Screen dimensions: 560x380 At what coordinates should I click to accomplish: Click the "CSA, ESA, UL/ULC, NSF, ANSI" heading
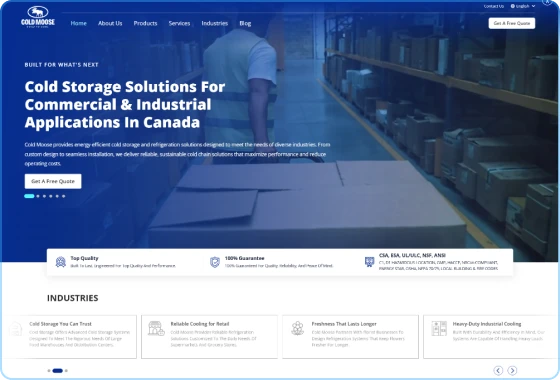click(x=412, y=255)
